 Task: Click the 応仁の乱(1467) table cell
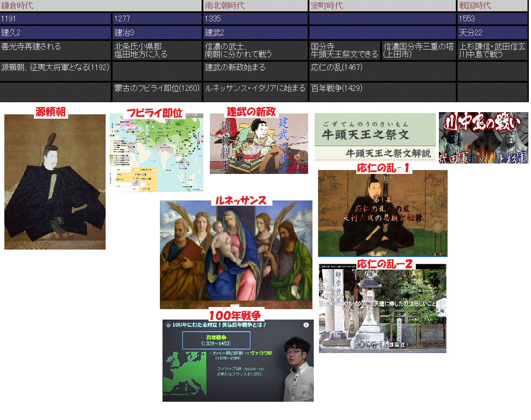(x=383, y=71)
